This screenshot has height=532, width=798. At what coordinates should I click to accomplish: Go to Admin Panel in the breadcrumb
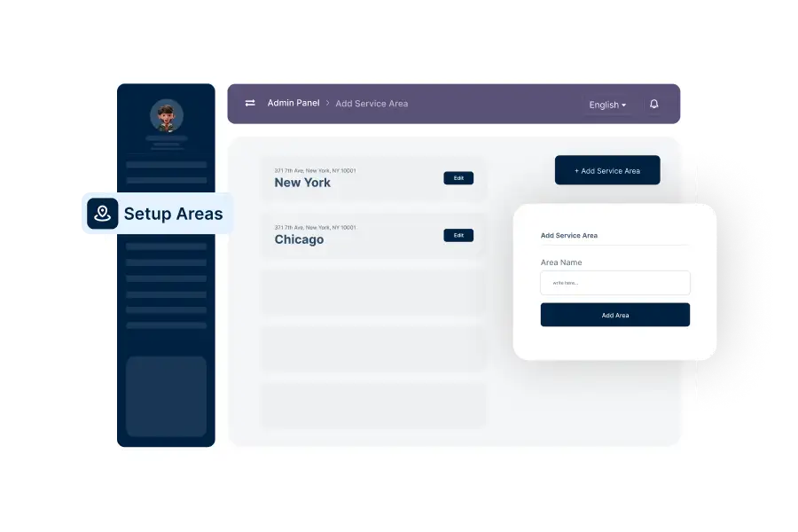[x=293, y=103]
